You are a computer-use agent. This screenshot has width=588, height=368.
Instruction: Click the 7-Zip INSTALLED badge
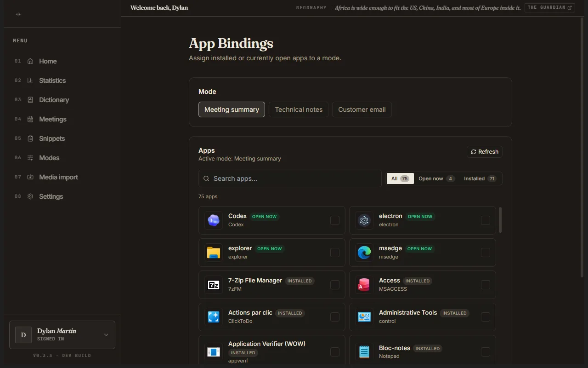point(300,281)
